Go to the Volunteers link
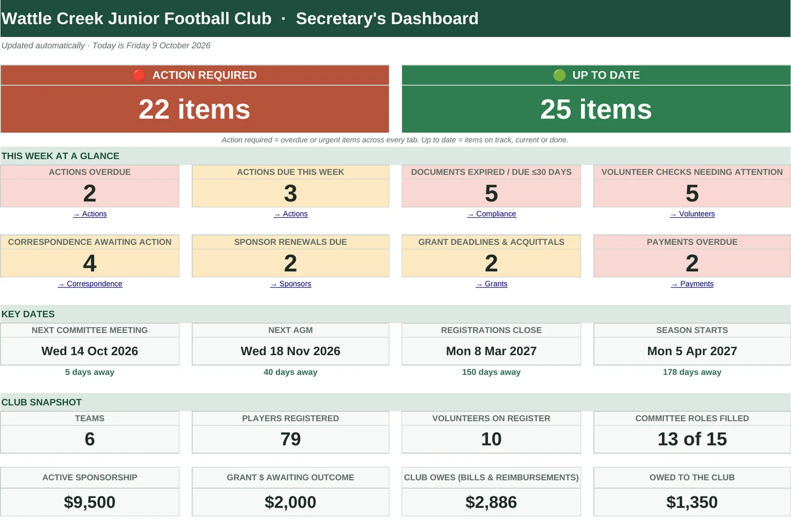The image size is (791, 532). click(692, 214)
